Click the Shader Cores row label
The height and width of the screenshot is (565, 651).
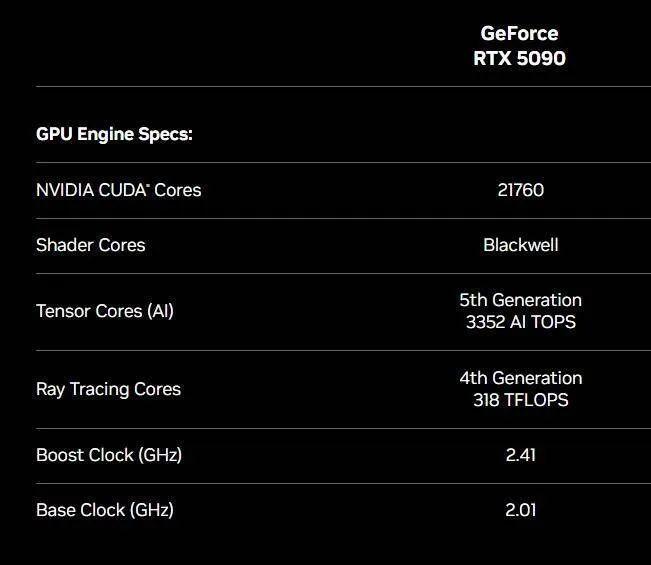(90, 245)
